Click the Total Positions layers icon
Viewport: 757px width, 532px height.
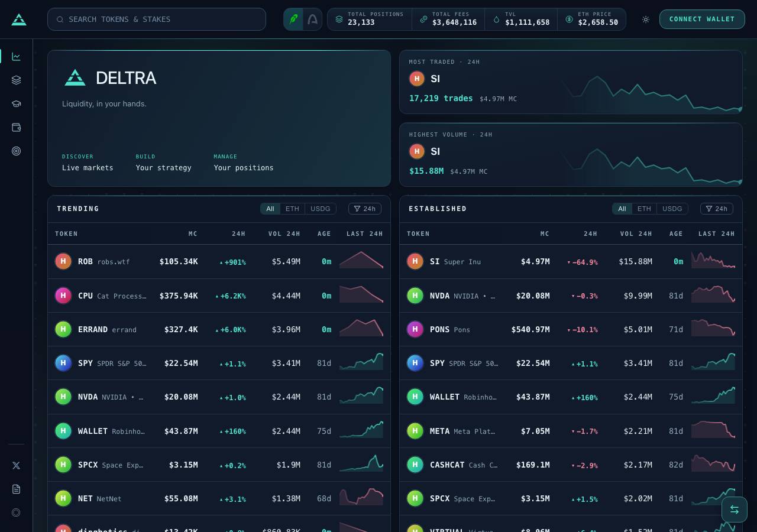(x=339, y=20)
